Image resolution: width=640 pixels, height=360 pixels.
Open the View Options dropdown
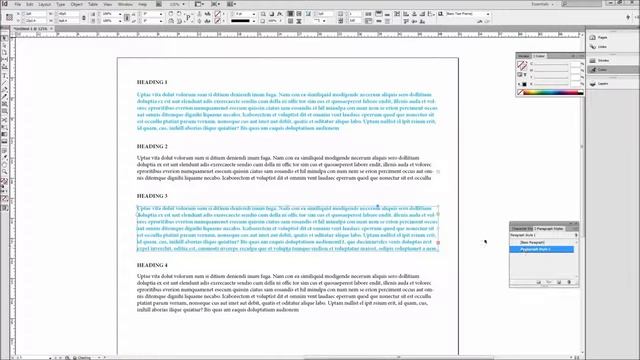199,4
